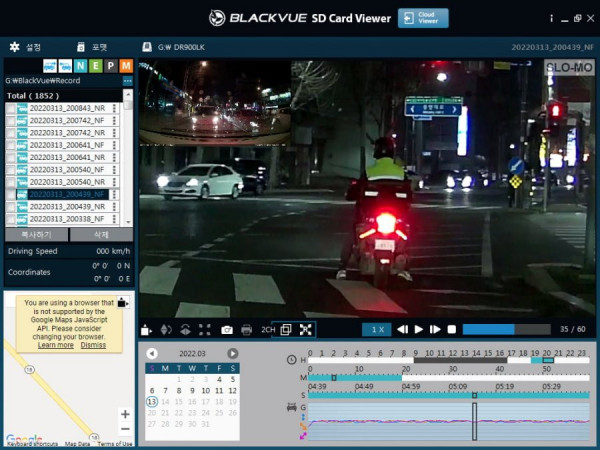Select recording 20220313_200439_NR

coord(67,207)
